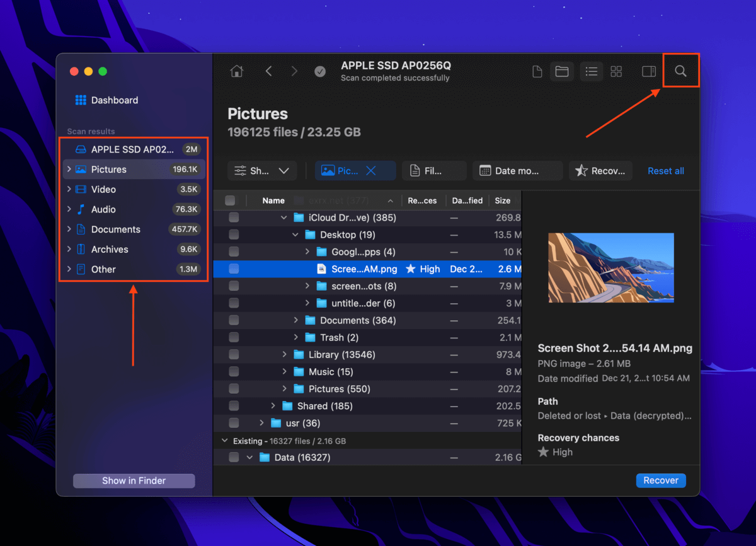Image resolution: width=756 pixels, height=546 pixels.
Task: Check the Documents (364) row checkbox
Action: click(234, 320)
